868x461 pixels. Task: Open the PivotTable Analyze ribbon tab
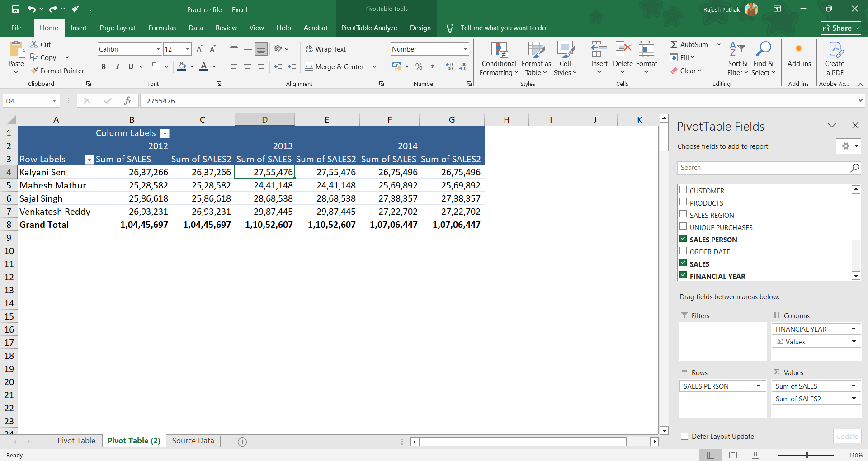click(369, 28)
